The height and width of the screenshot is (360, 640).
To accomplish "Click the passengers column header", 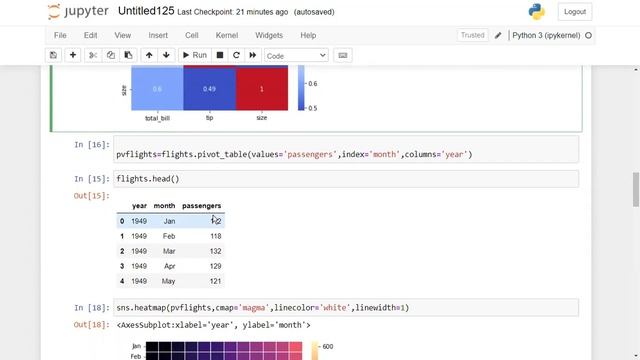I will 202,206.
